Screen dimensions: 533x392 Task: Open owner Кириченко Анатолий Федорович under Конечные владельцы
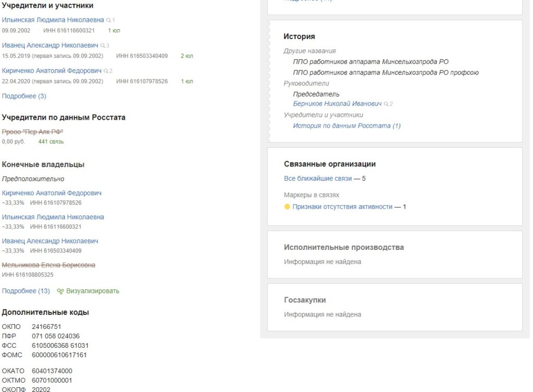point(52,193)
